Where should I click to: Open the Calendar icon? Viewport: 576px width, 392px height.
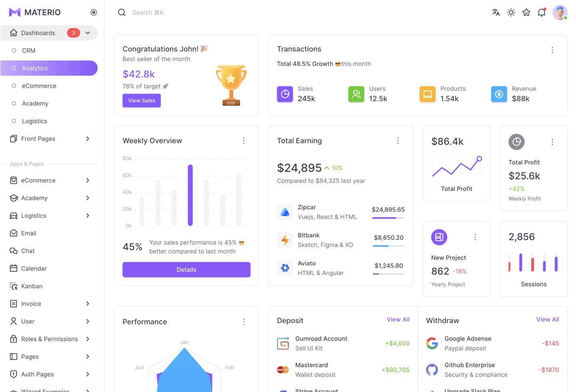click(14, 268)
